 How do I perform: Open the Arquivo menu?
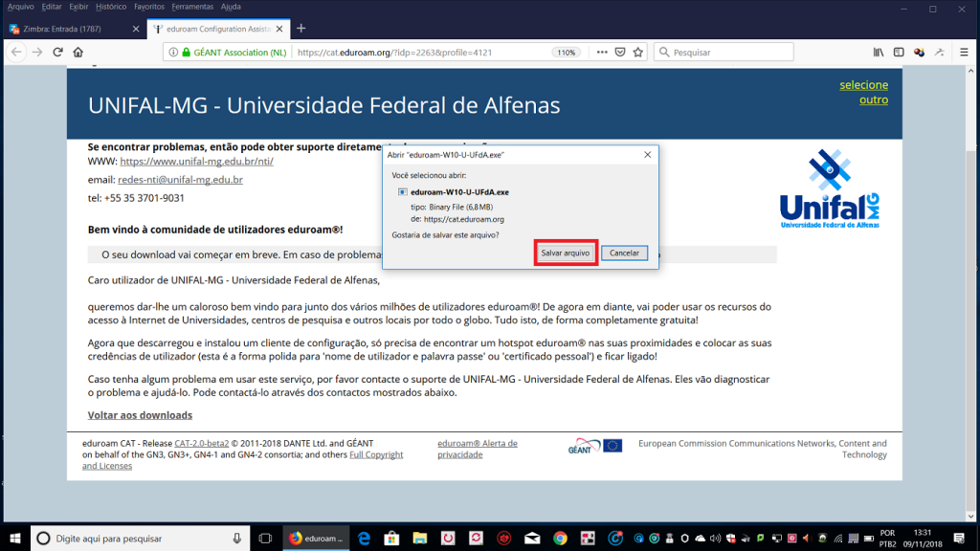[21, 7]
